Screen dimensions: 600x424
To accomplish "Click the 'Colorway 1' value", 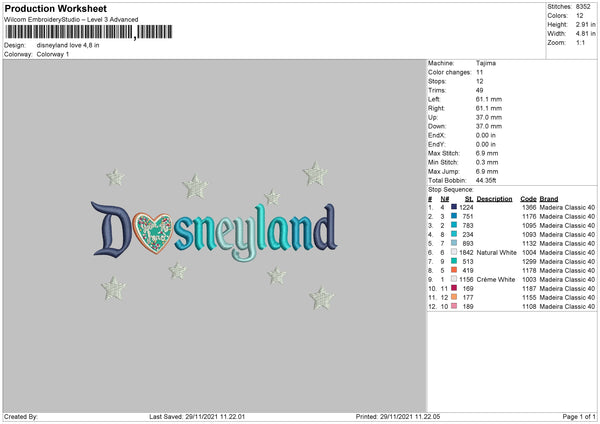I will pyautogui.click(x=53, y=54).
